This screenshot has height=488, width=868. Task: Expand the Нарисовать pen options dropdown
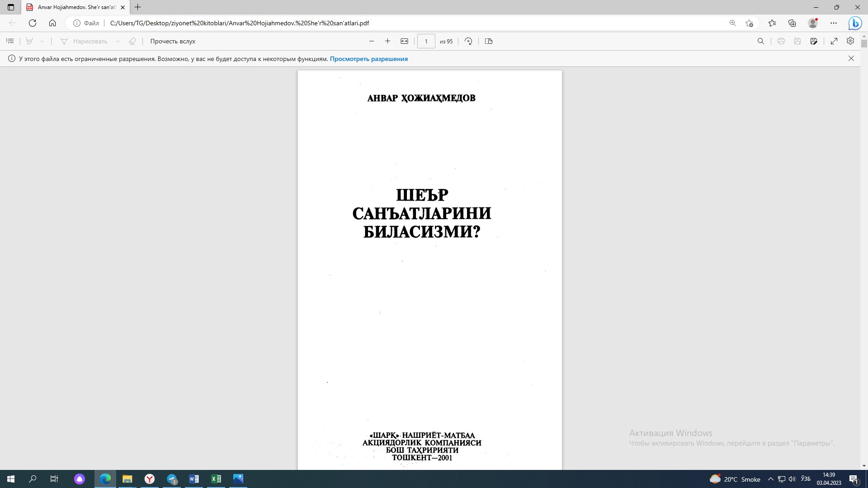click(118, 41)
